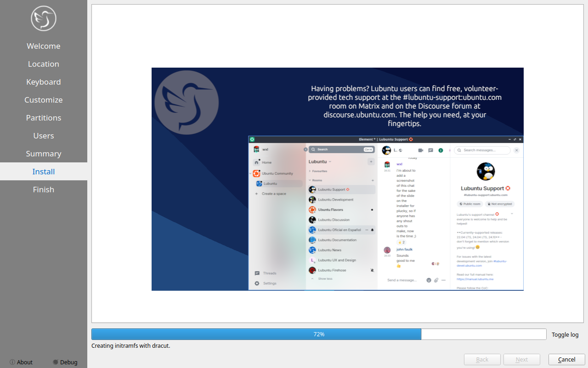Click the 72% installation progress bar
This screenshot has height=368, width=588.
pyautogui.click(x=319, y=334)
